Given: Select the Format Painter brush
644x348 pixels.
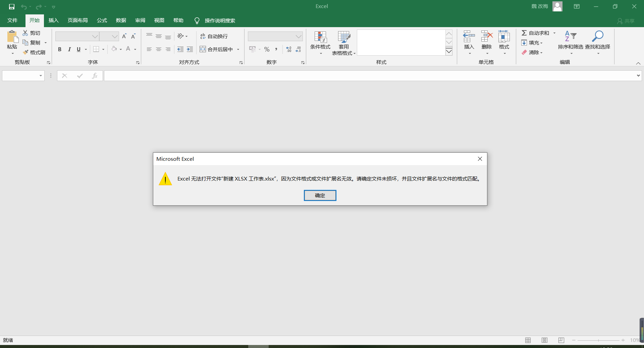Looking at the screenshot, I should tap(25, 52).
